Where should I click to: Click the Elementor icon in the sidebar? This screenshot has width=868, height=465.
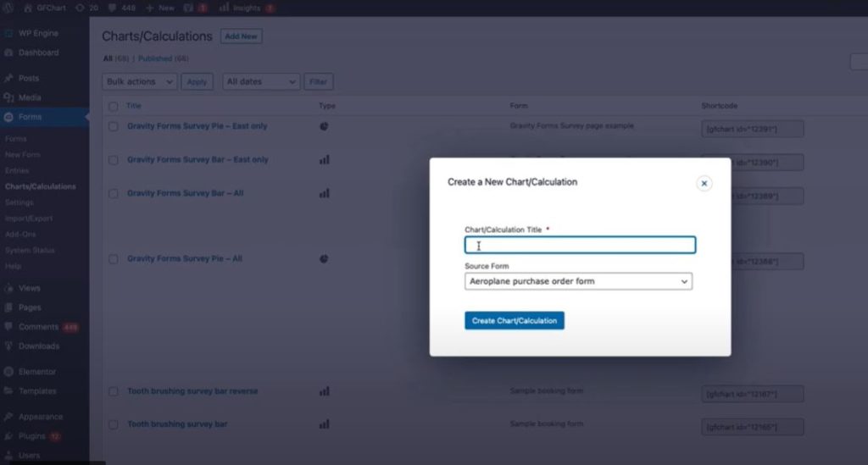[x=8, y=372]
